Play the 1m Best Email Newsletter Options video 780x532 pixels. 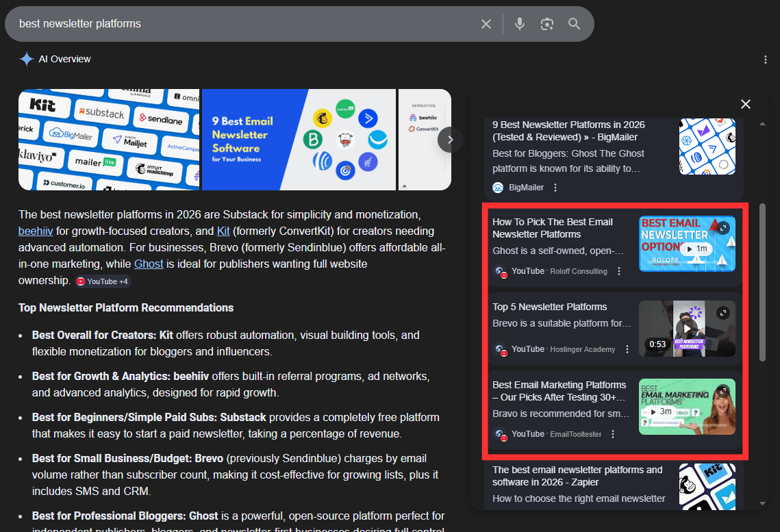pyautogui.click(x=696, y=249)
